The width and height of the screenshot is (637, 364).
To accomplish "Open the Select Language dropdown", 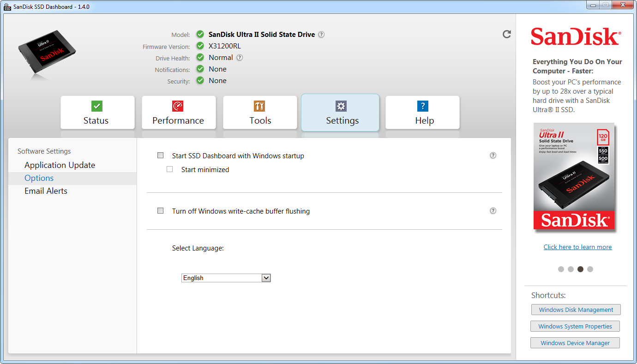I will [226, 278].
